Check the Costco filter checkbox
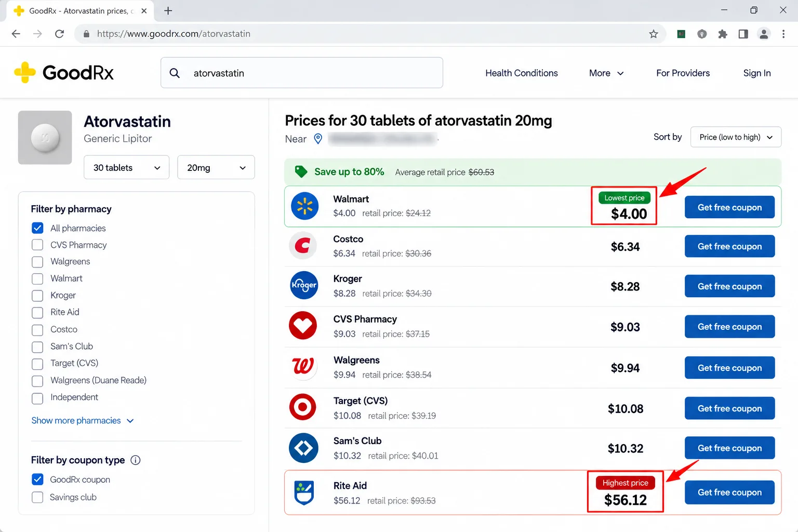 (37, 329)
